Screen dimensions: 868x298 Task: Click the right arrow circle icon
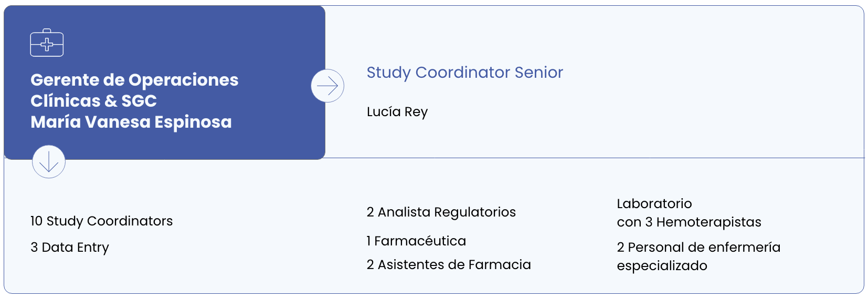coord(327,86)
